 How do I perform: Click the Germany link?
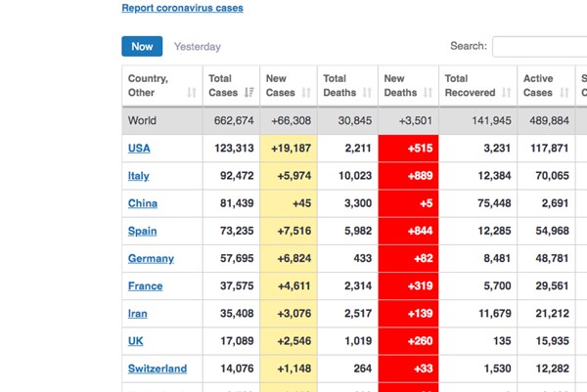151,259
